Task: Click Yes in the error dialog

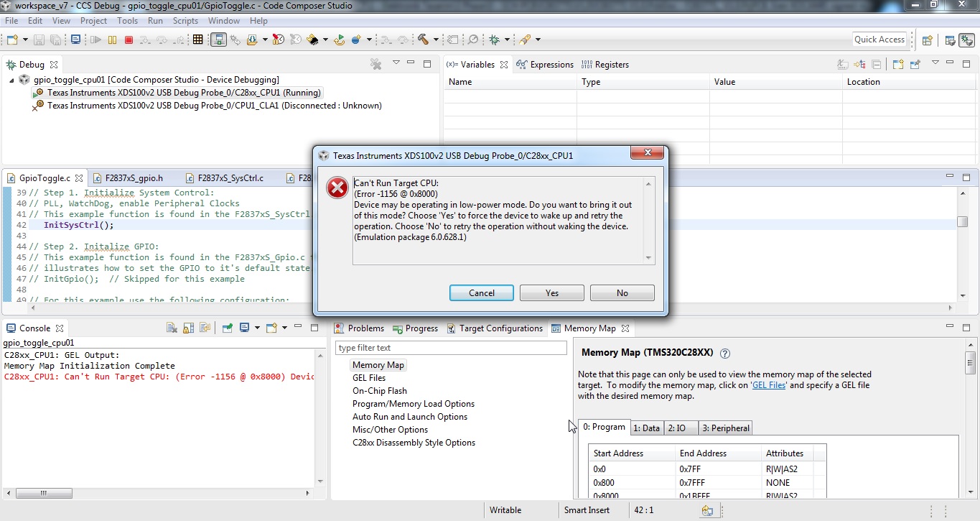Action: click(x=552, y=293)
